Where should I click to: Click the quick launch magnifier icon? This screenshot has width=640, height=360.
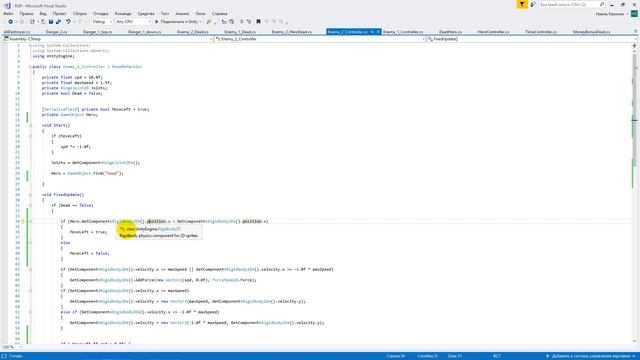602,4
